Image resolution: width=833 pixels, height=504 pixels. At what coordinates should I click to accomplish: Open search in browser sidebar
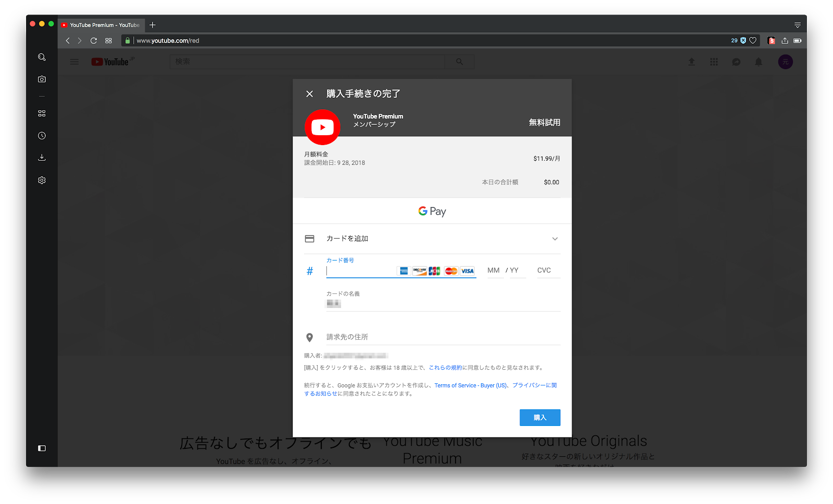pos(42,57)
